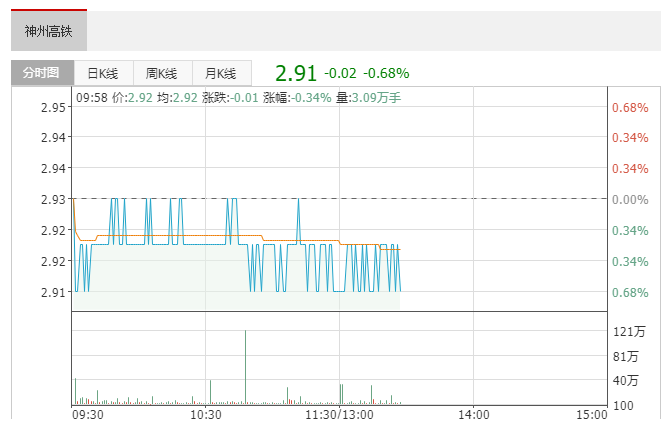
Task: Click the orange average price line
Action: coord(171,236)
